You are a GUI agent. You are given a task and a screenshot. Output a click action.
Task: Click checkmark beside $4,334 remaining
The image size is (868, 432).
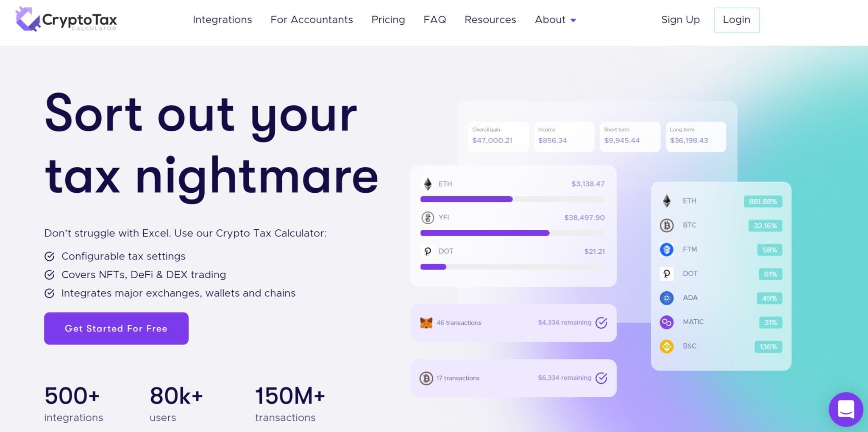[601, 323]
